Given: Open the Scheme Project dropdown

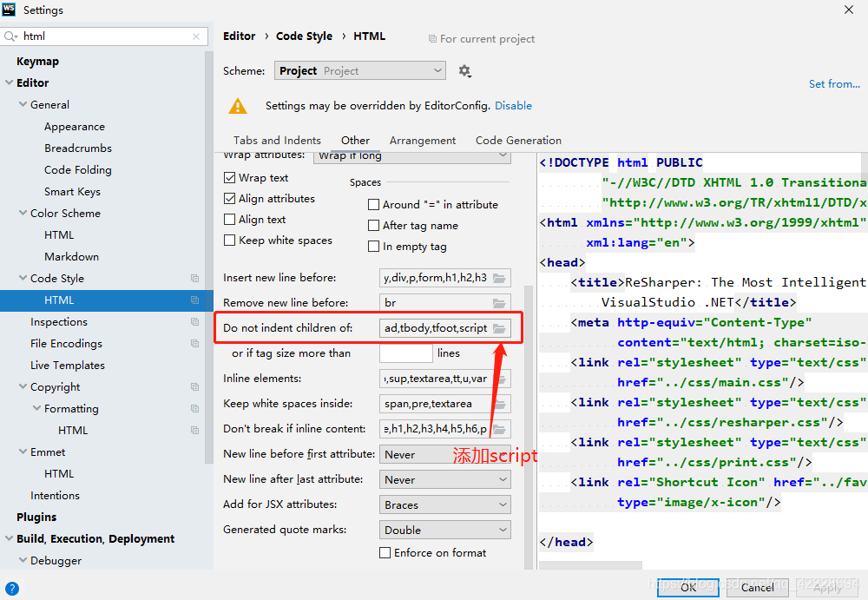Looking at the screenshot, I should pyautogui.click(x=360, y=71).
